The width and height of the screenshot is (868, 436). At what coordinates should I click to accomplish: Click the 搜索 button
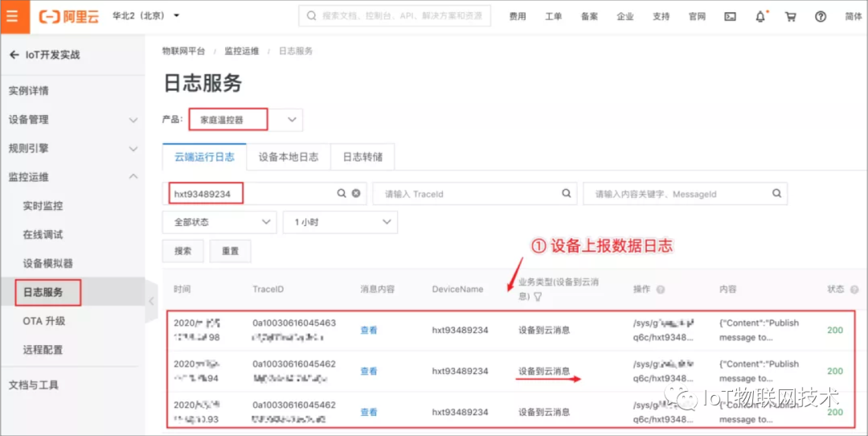point(182,251)
